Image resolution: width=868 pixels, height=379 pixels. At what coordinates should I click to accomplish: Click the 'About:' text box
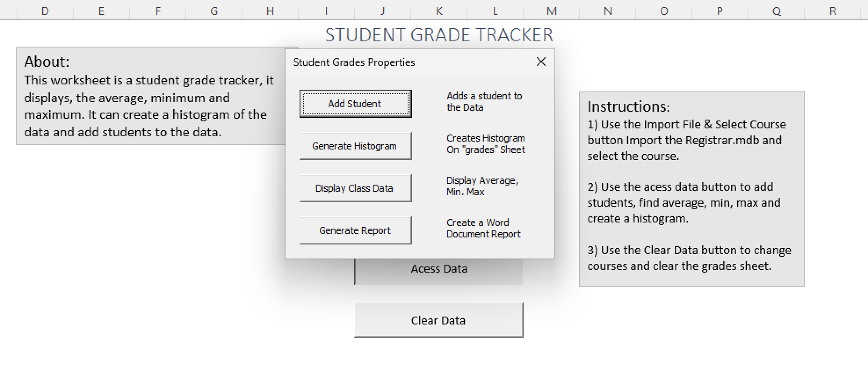click(151, 96)
